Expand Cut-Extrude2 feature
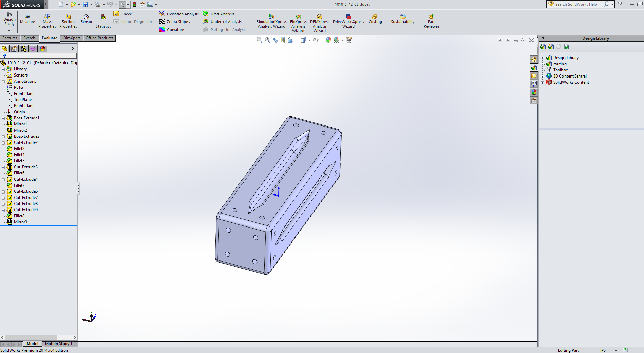Image resolution: width=644 pixels, height=353 pixels. click(3, 143)
